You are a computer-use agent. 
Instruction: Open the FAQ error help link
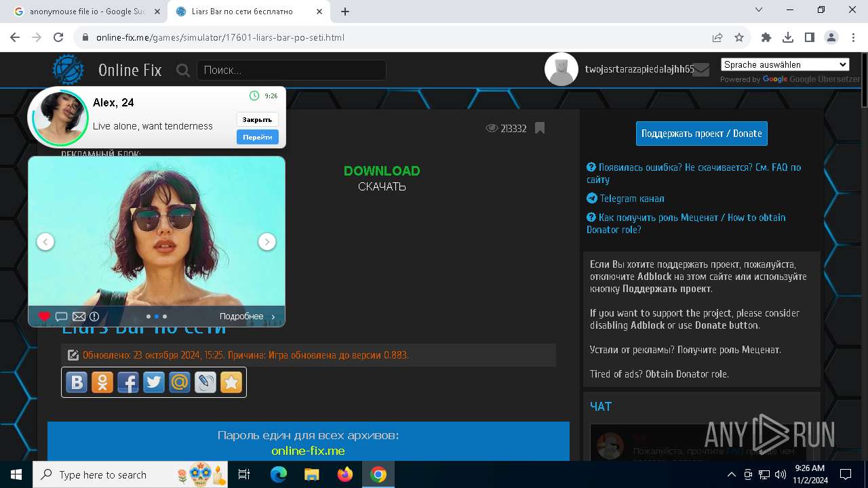tap(694, 174)
